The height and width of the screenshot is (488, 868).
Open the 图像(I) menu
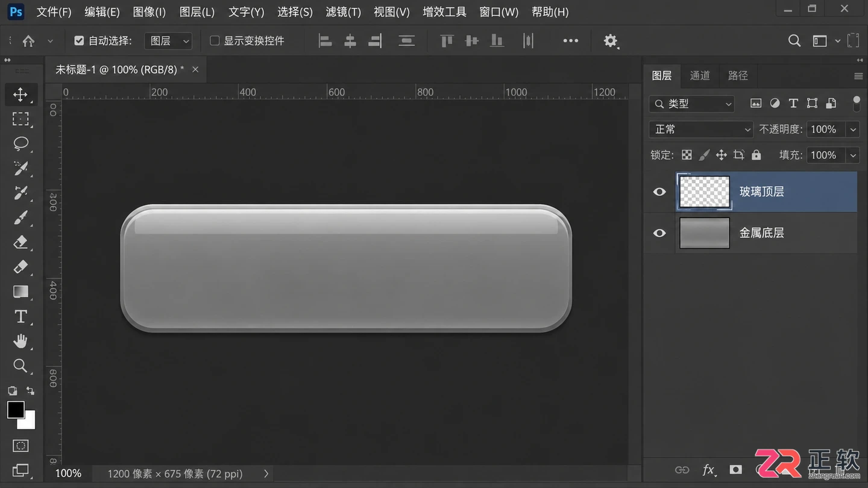click(149, 12)
